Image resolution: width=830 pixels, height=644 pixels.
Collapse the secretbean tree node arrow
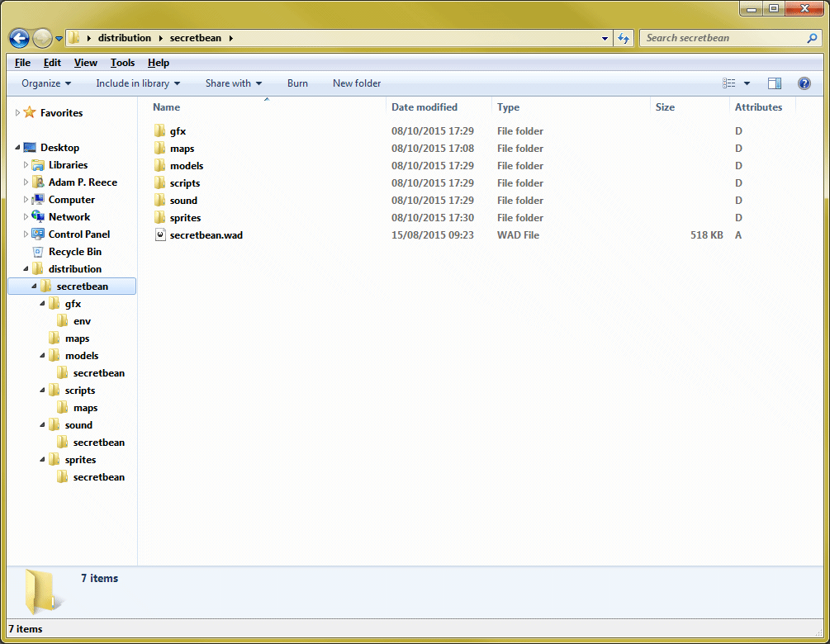pos(34,286)
